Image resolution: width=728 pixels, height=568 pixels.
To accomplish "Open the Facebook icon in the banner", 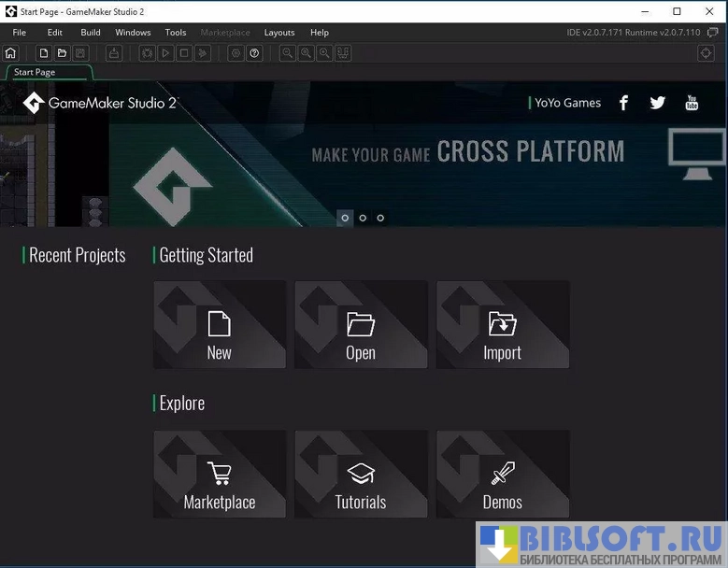I will tap(623, 103).
